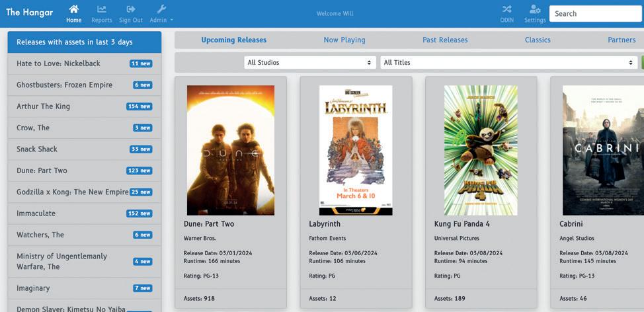Select Watchers, The in sidebar
The height and width of the screenshot is (312, 644).
point(84,235)
